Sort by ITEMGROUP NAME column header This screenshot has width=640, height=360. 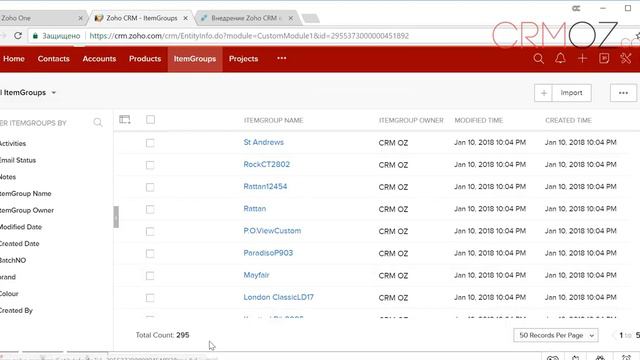tap(273, 120)
